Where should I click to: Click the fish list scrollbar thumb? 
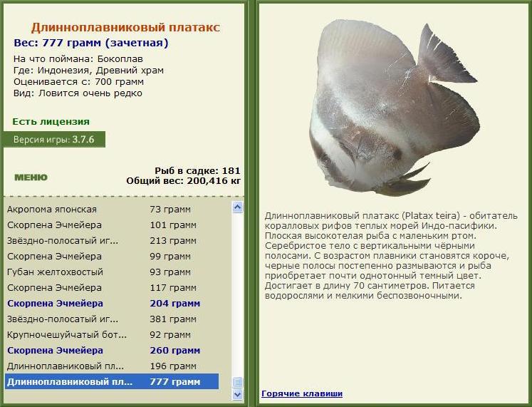point(237,382)
